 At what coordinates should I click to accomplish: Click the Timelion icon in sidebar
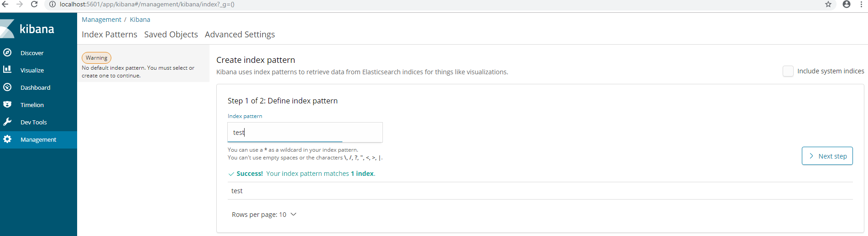7,104
